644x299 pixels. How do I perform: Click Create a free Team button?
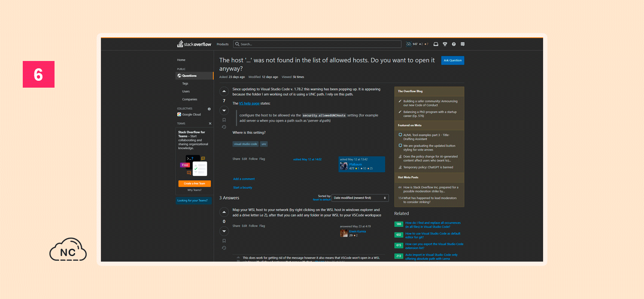pyautogui.click(x=194, y=183)
